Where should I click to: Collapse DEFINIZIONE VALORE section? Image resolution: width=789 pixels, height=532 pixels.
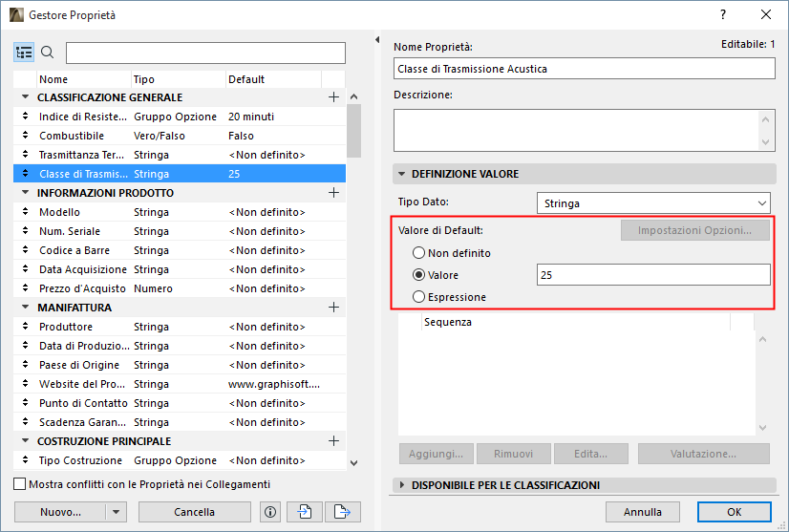tap(401, 174)
